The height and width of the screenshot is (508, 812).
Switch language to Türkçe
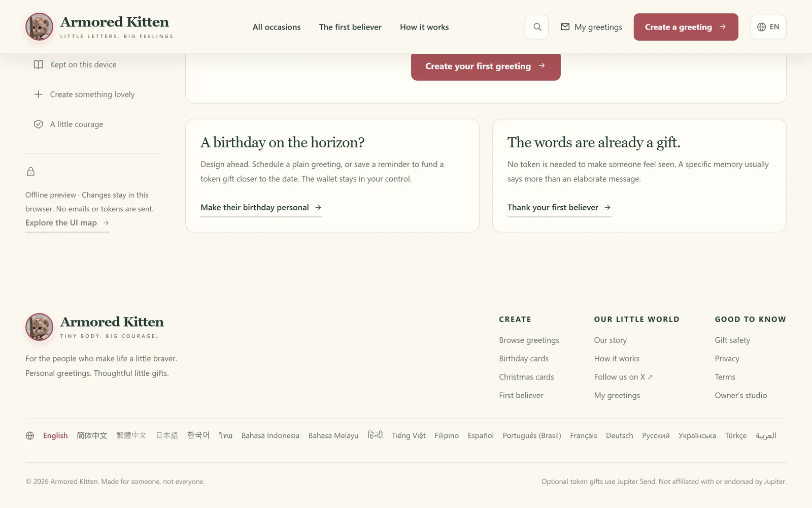736,435
